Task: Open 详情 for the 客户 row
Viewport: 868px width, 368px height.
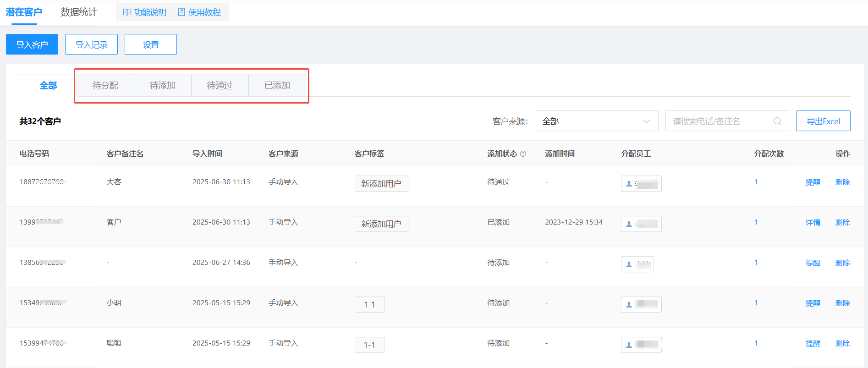Action: click(x=813, y=223)
